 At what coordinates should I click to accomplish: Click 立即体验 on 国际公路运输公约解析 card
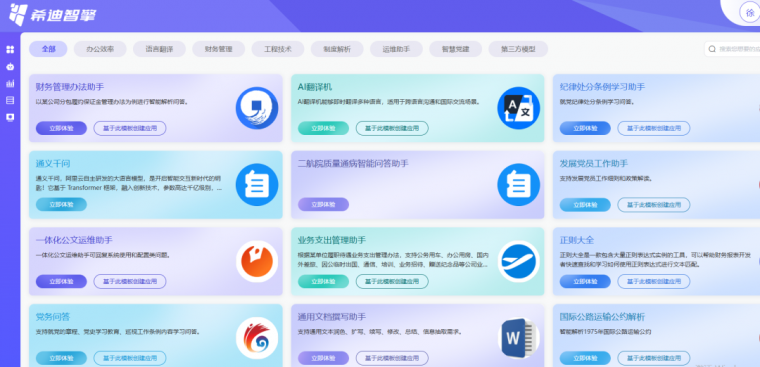tap(585, 358)
